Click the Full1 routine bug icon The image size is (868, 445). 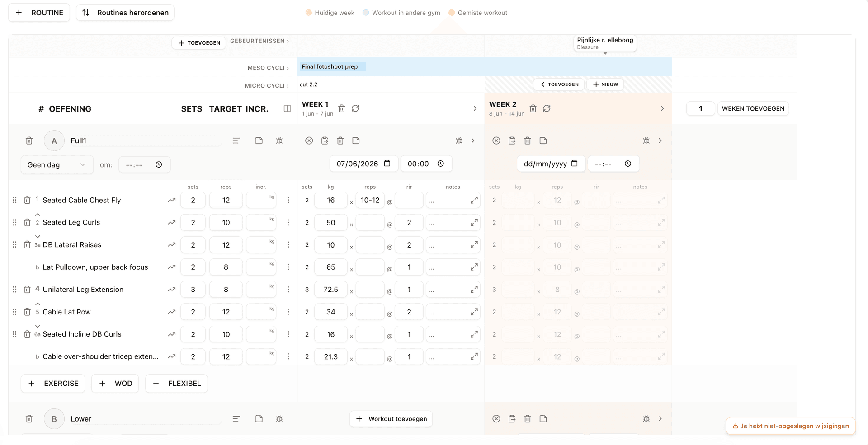point(279,141)
